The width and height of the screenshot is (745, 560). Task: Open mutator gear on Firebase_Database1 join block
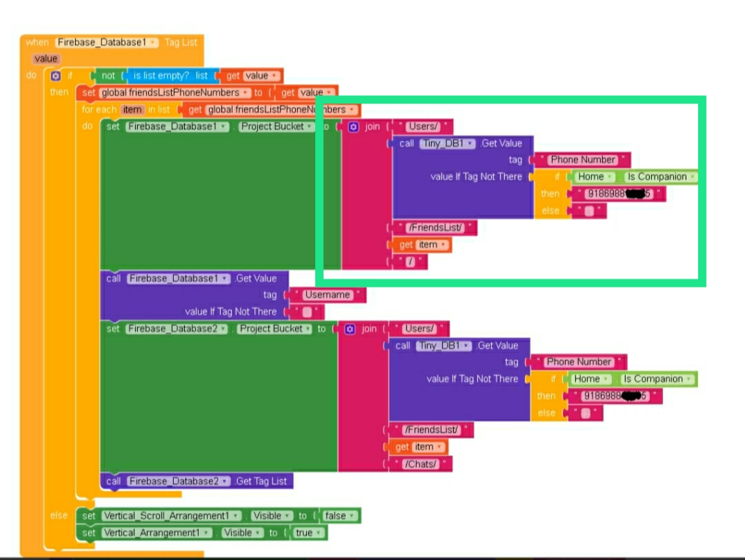click(353, 127)
